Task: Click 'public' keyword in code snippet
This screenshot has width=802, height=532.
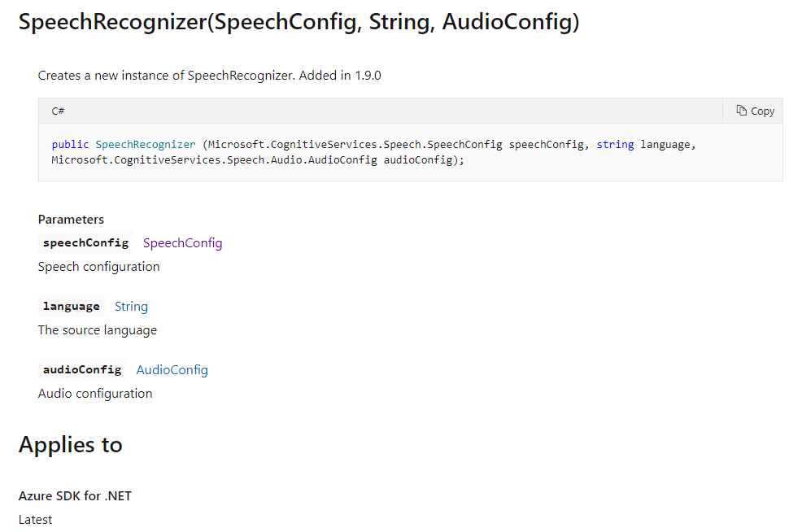Action: [70, 145]
